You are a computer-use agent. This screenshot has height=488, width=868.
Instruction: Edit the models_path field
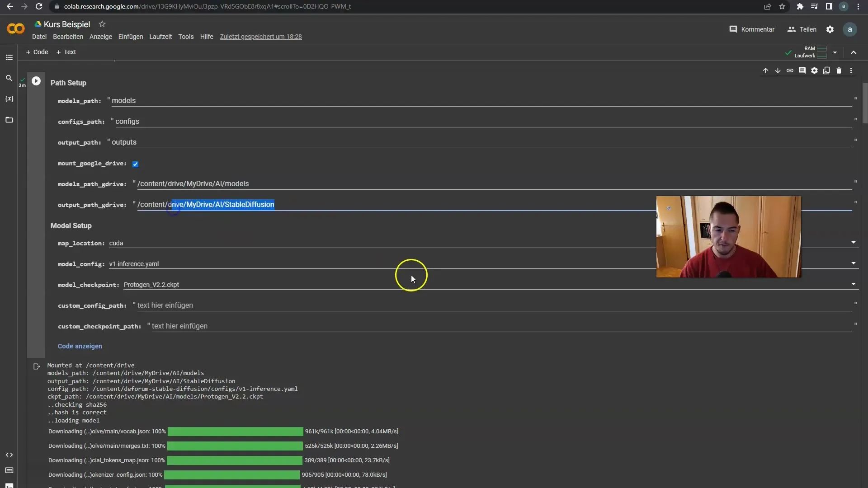pos(481,101)
